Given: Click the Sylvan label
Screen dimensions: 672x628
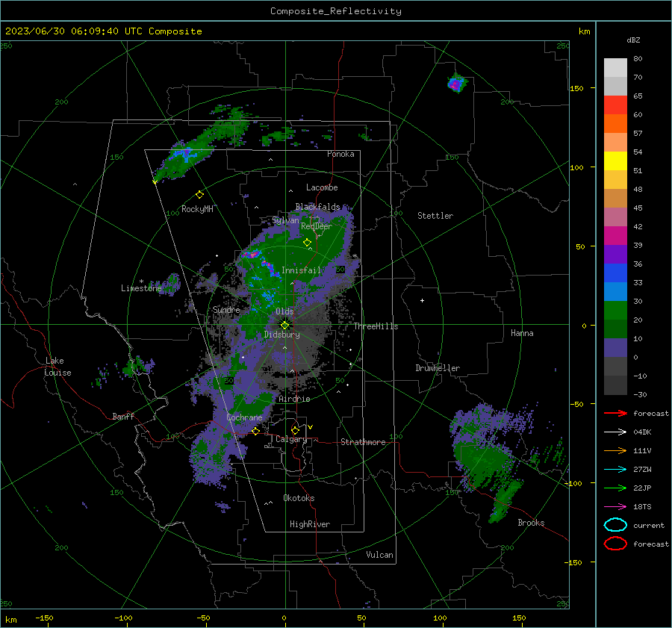Looking at the screenshot, I should pyautogui.click(x=285, y=220).
